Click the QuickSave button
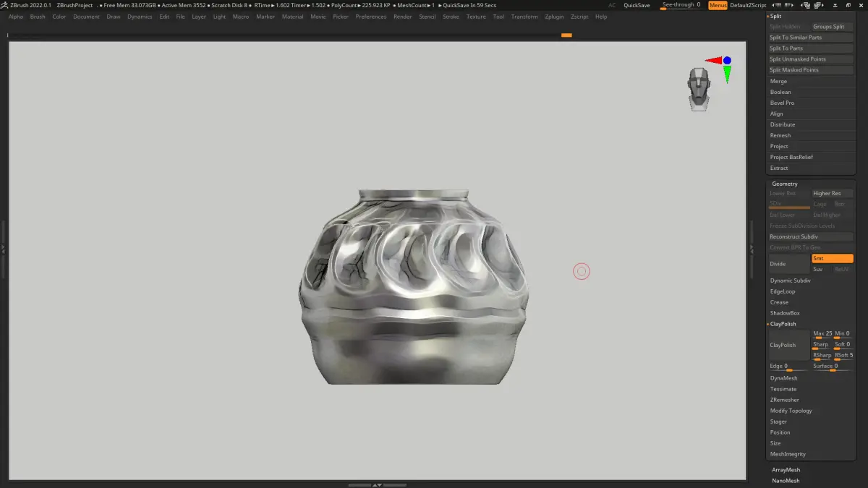 click(637, 5)
